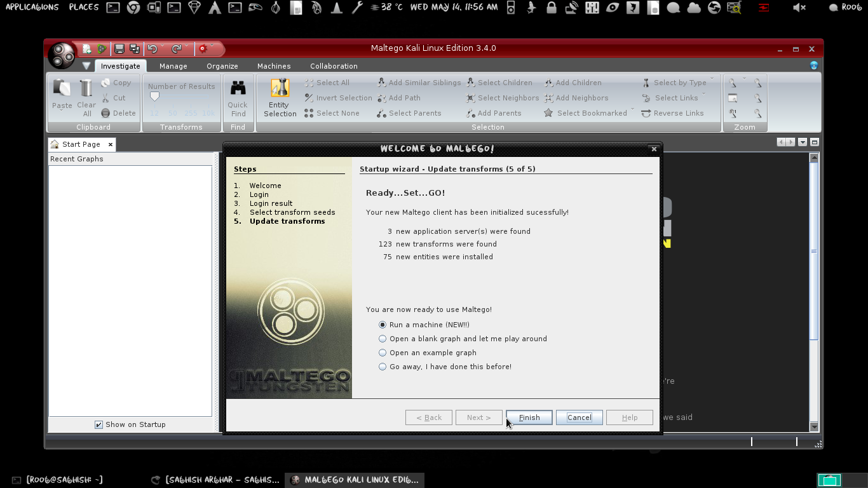The height and width of the screenshot is (488, 868).
Task: Click Add Children
Action: 573,83
